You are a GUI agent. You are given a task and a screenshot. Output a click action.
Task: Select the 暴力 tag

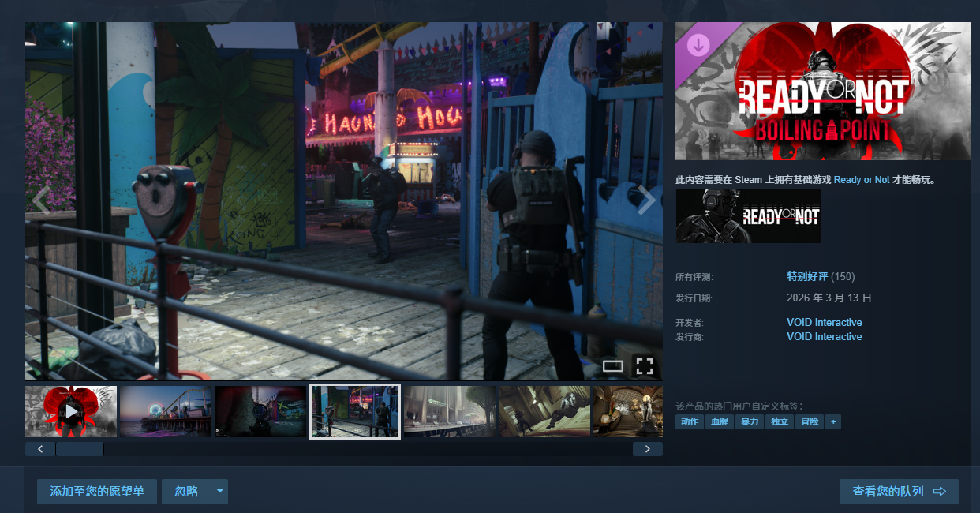point(750,422)
